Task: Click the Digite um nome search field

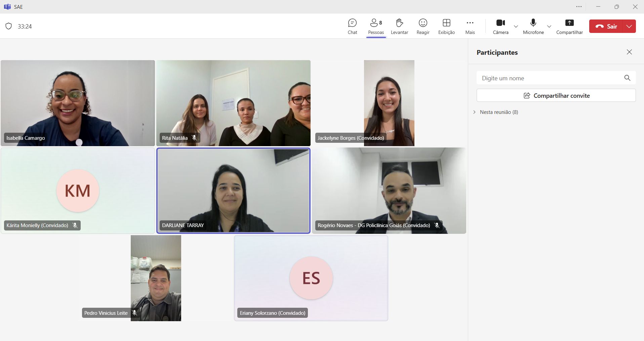Action: click(x=551, y=78)
